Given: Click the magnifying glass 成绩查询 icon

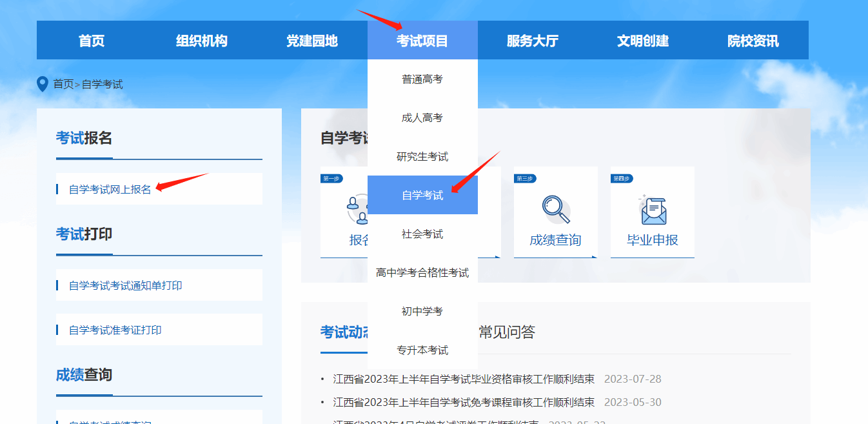Looking at the screenshot, I should coord(555,210).
